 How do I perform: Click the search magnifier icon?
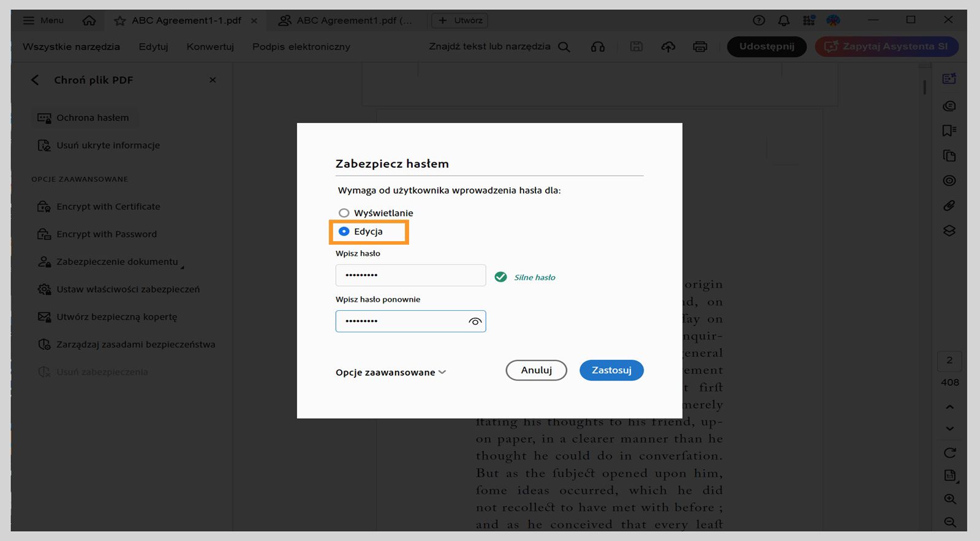tap(564, 47)
